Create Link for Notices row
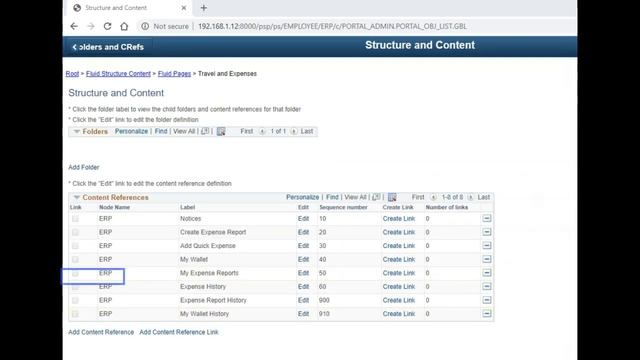This screenshot has width=640, height=360. [x=399, y=219]
